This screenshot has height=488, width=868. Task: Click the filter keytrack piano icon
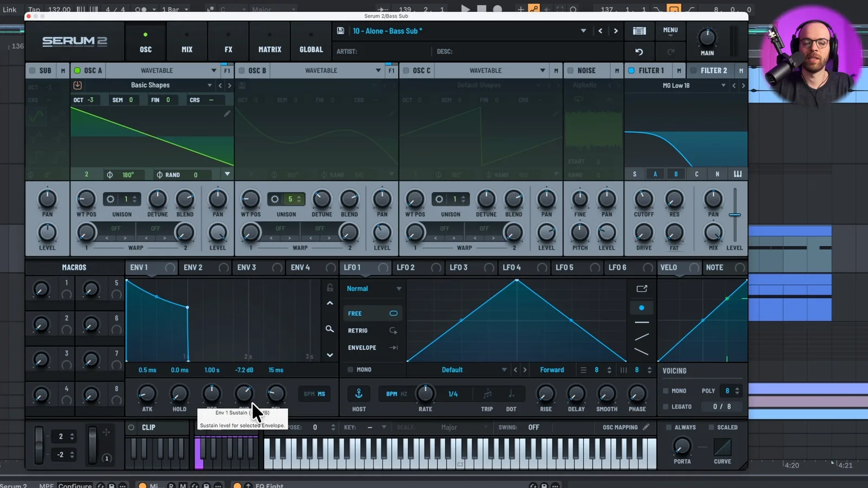click(x=738, y=174)
